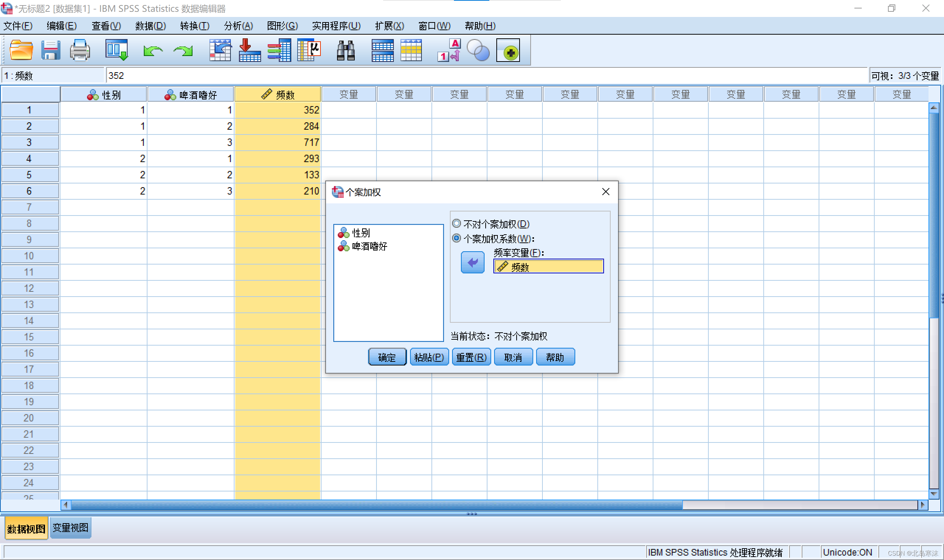Select 啤酒嗜好 in variable list
Screen dimensions: 944x560
click(x=369, y=247)
